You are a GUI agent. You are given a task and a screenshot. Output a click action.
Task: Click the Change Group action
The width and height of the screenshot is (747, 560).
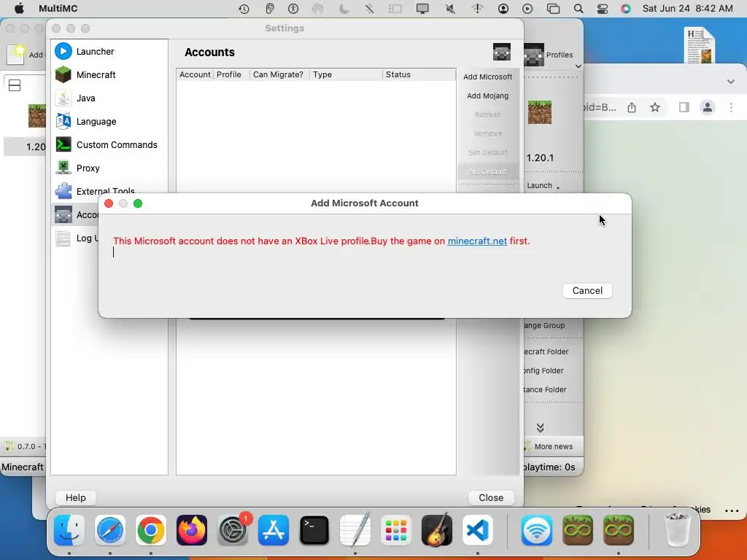pyautogui.click(x=543, y=325)
